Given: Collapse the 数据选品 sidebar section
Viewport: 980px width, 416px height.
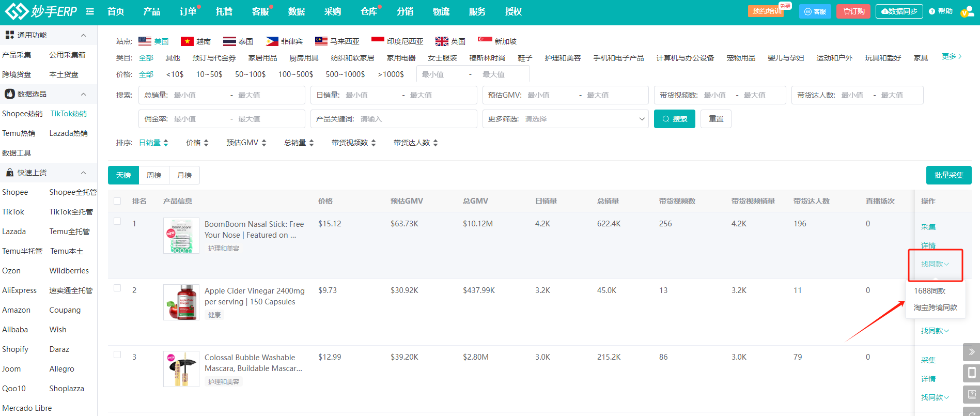Looking at the screenshot, I should pos(84,94).
